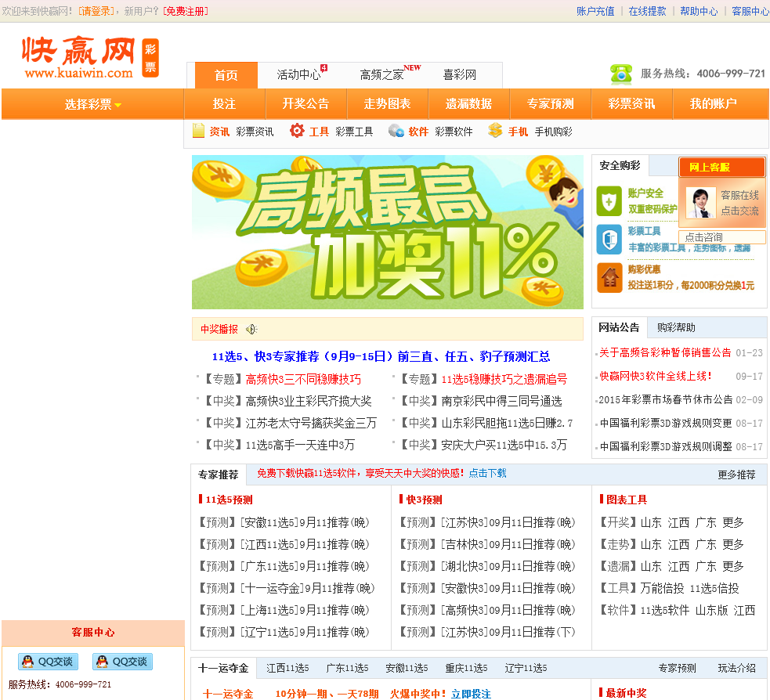Open 在线提款 link at top

[x=647, y=11]
